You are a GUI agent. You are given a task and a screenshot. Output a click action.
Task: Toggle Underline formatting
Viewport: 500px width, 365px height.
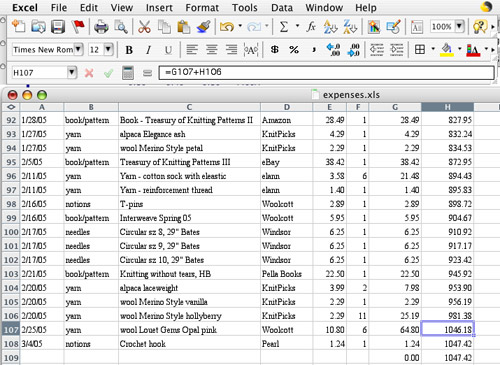[x=168, y=50]
